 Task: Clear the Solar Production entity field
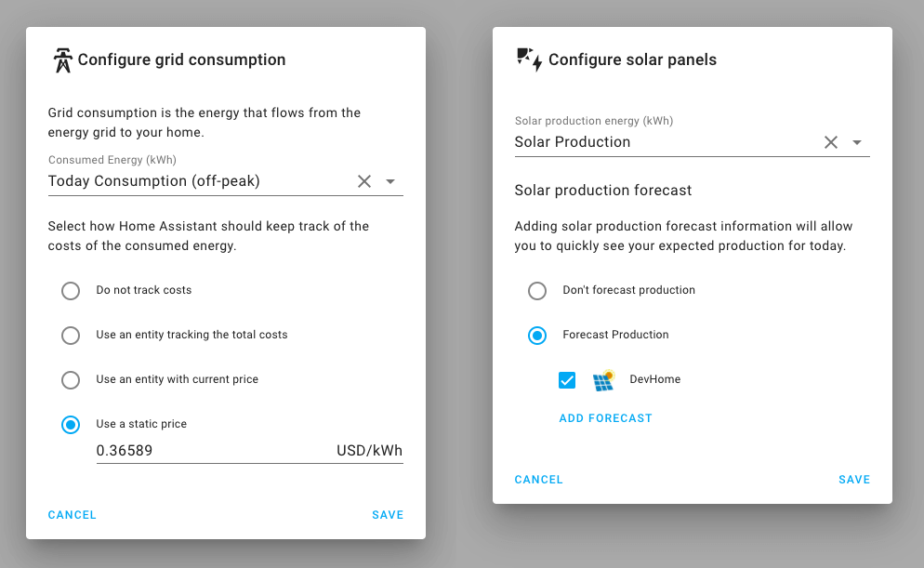831,142
